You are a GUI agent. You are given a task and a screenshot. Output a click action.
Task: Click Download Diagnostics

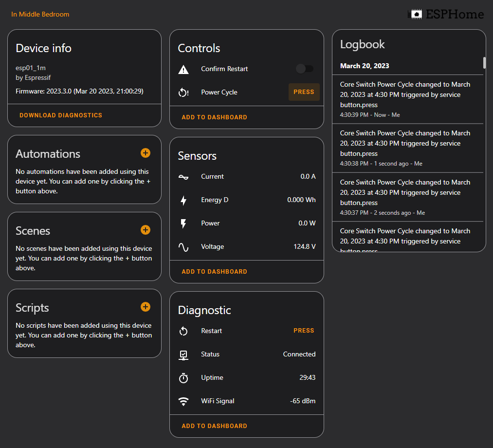pos(61,115)
